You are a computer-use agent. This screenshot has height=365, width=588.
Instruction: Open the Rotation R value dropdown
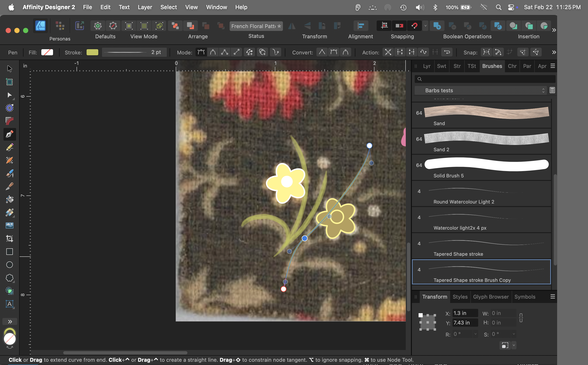click(x=475, y=334)
